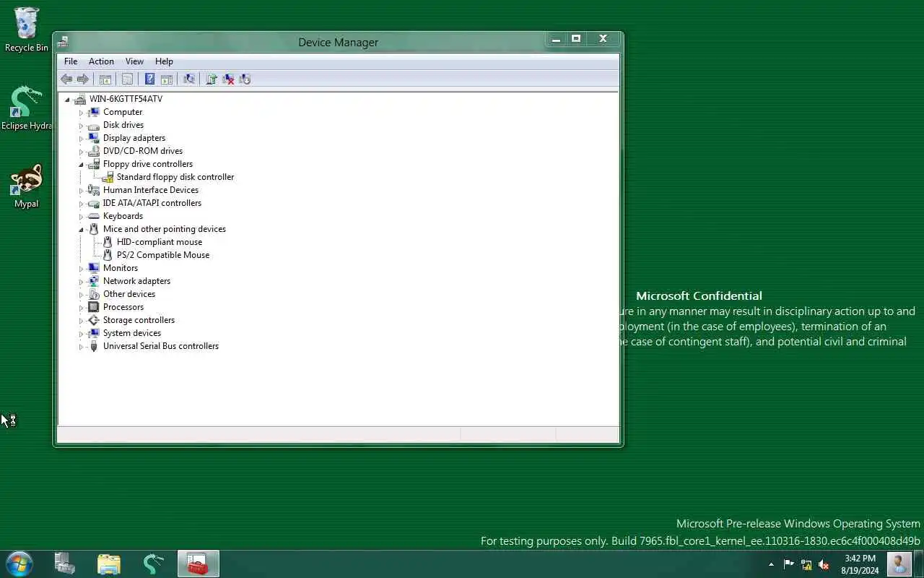Expand the Keyboards category

(x=81, y=217)
